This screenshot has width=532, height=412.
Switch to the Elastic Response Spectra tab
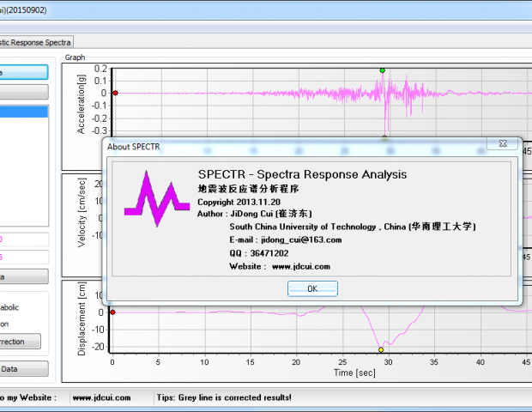[x=37, y=41]
